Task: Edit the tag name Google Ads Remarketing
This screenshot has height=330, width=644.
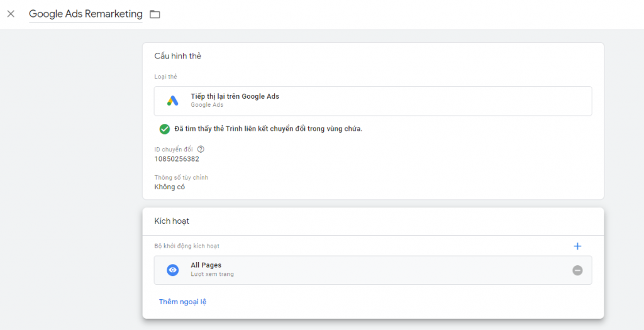Action: click(86, 14)
